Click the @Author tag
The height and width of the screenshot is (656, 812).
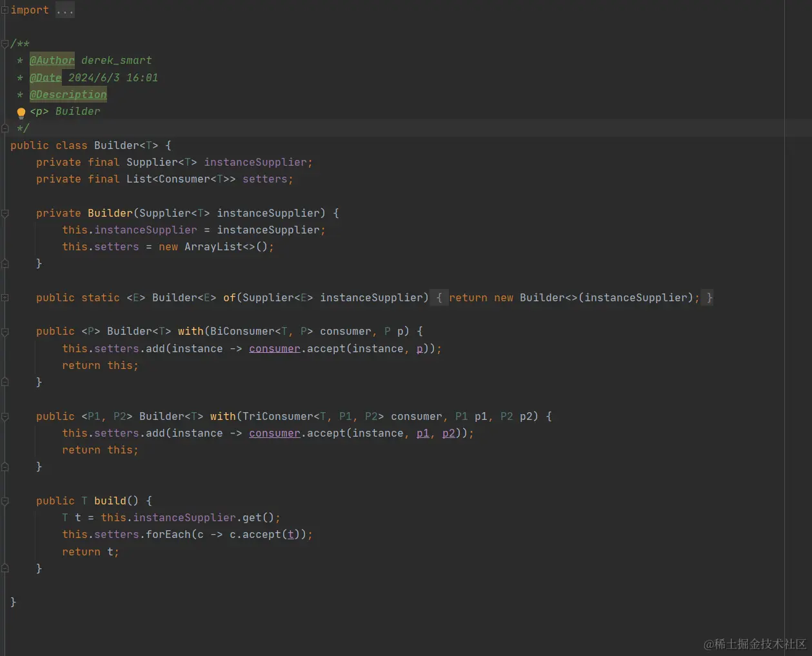(x=52, y=60)
